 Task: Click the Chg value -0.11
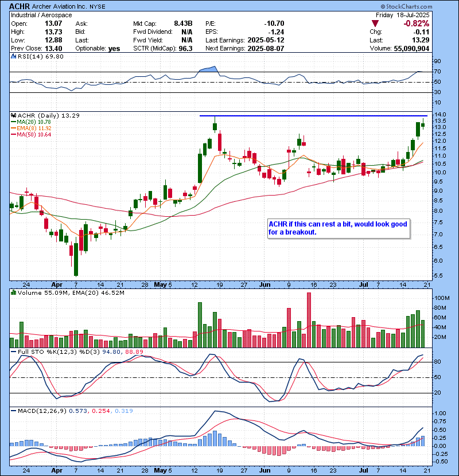[x=421, y=32]
